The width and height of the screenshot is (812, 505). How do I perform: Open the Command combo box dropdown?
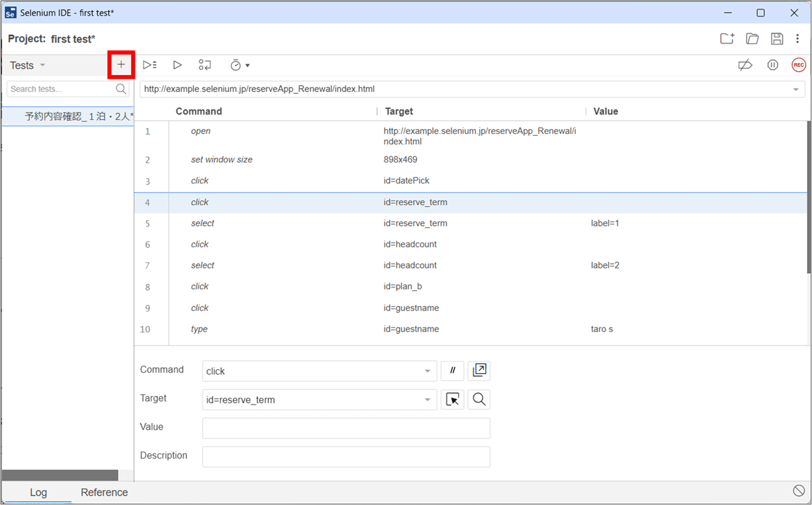click(x=427, y=371)
